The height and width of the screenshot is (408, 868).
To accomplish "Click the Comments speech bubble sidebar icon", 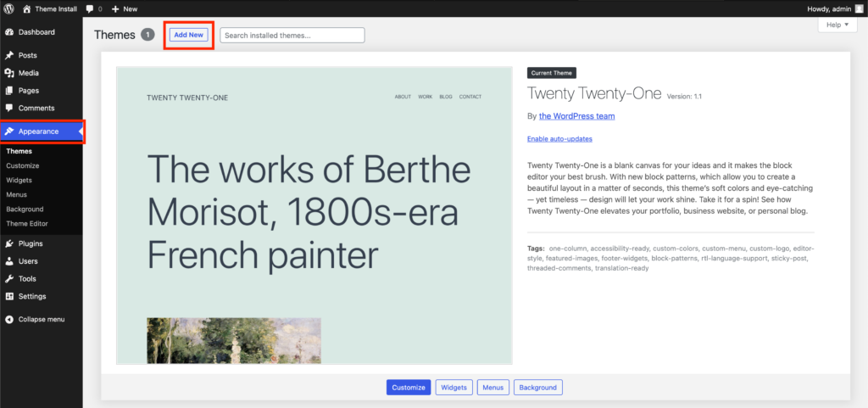I will tap(9, 109).
